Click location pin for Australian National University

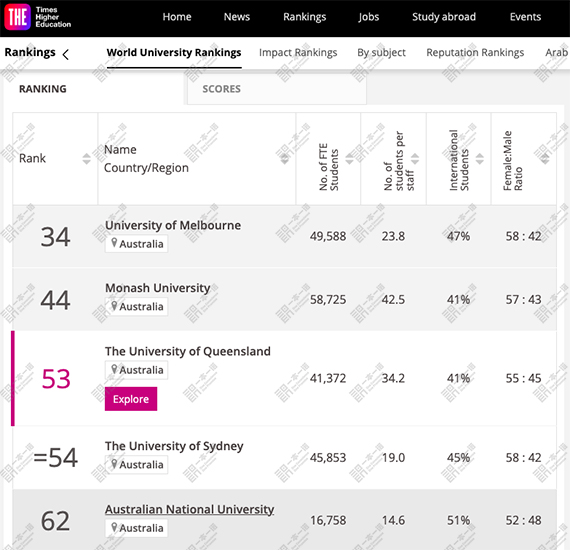[x=114, y=527]
